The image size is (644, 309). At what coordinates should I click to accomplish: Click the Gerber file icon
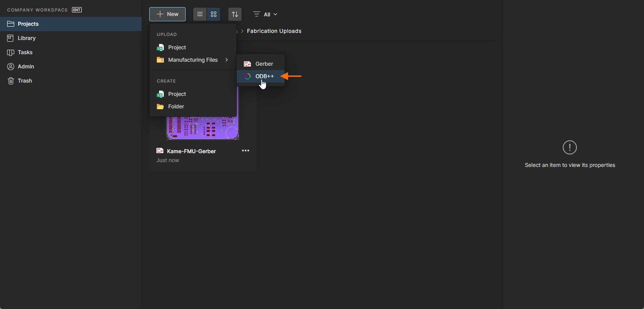(x=247, y=64)
